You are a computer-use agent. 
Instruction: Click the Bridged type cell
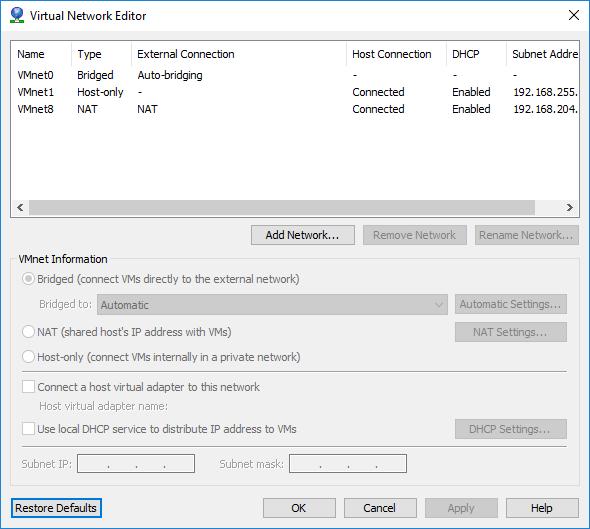click(x=95, y=75)
